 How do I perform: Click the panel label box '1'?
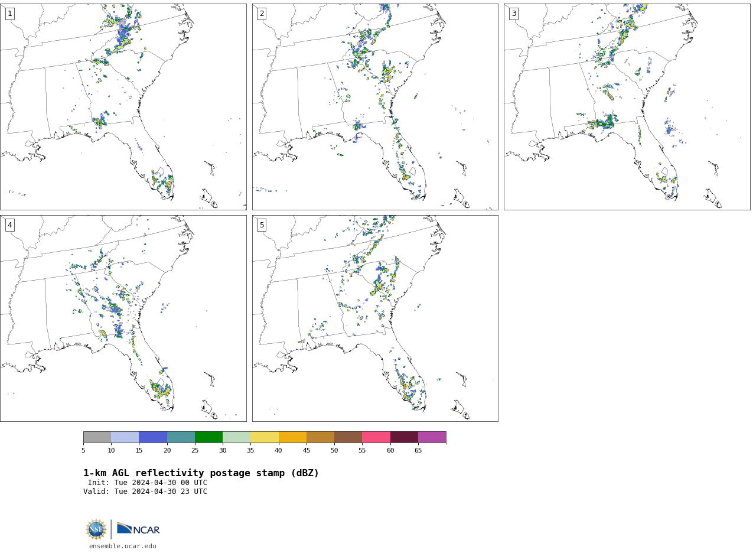click(9, 14)
